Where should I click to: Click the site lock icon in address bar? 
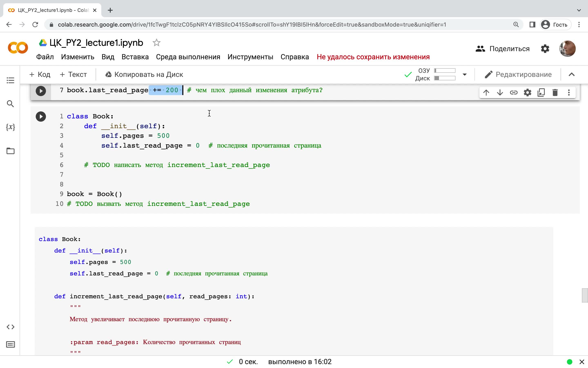(x=51, y=25)
